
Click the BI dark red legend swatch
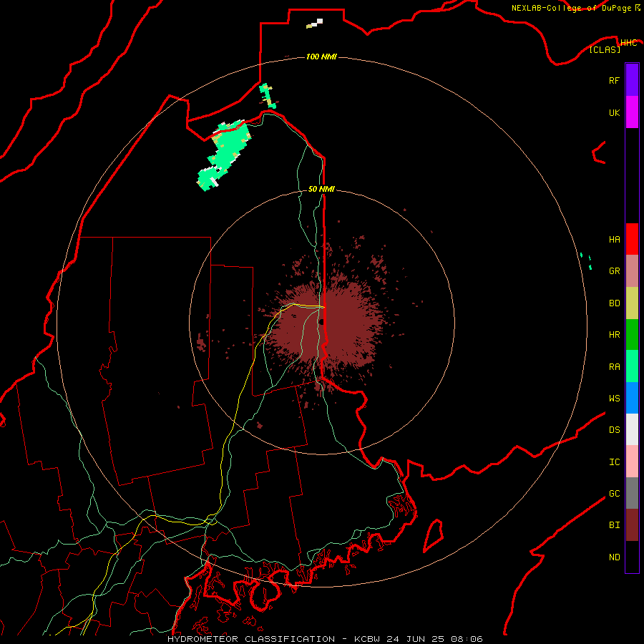click(x=632, y=525)
